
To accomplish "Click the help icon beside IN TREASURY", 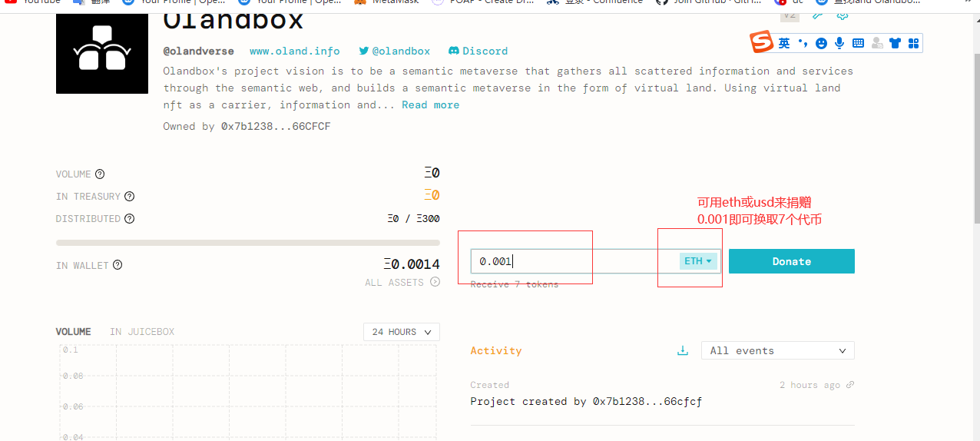I will point(129,197).
